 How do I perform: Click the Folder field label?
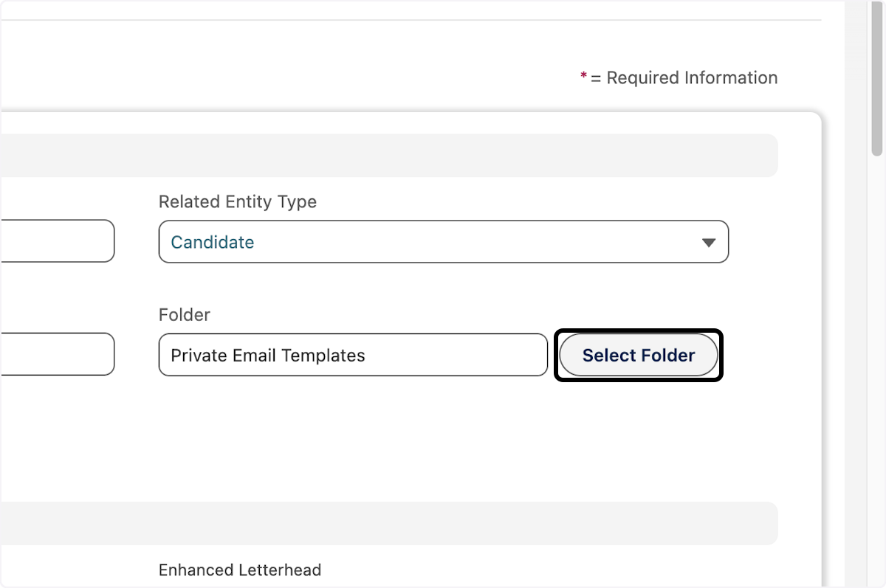coord(184,315)
